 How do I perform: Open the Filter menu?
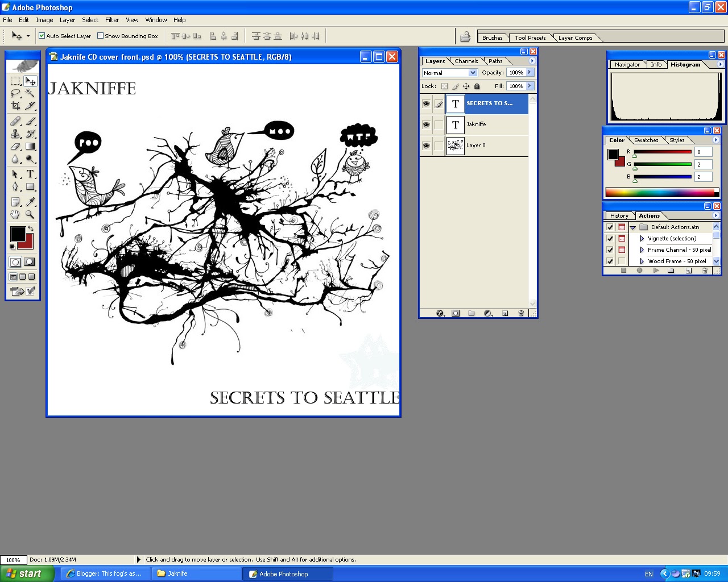click(112, 20)
